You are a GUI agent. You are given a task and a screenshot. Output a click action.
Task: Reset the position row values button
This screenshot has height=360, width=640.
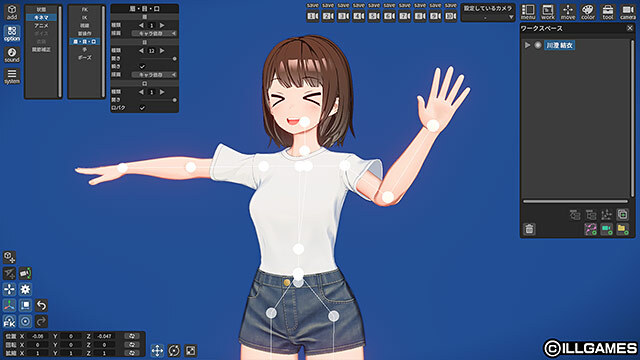pos(132,336)
